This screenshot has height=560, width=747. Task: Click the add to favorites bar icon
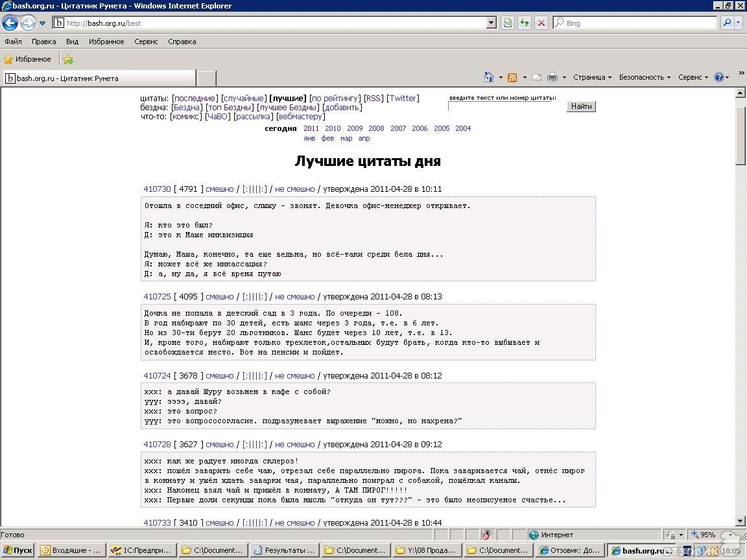click(x=68, y=60)
